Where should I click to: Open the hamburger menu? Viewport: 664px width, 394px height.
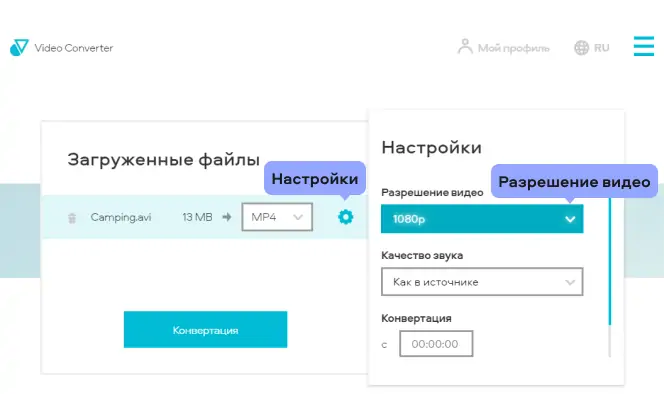click(644, 46)
